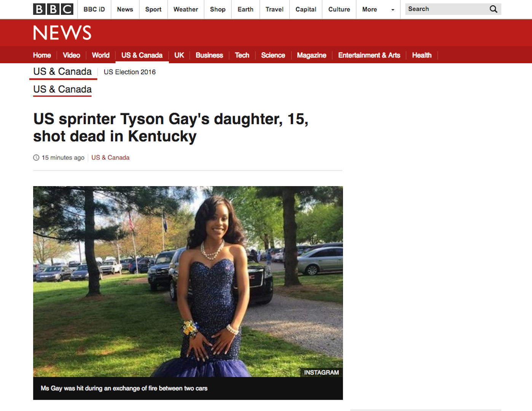This screenshot has width=532, height=411.
Task: Open the Travel section
Action: [x=274, y=9]
